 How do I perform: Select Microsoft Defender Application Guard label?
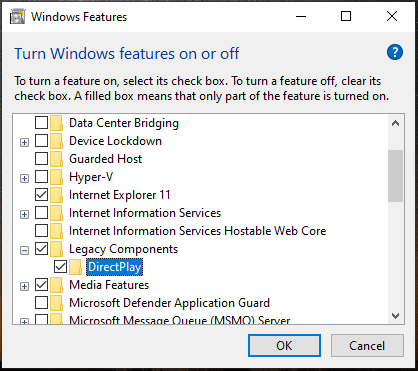pyautogui.click(x=169, y=303)
